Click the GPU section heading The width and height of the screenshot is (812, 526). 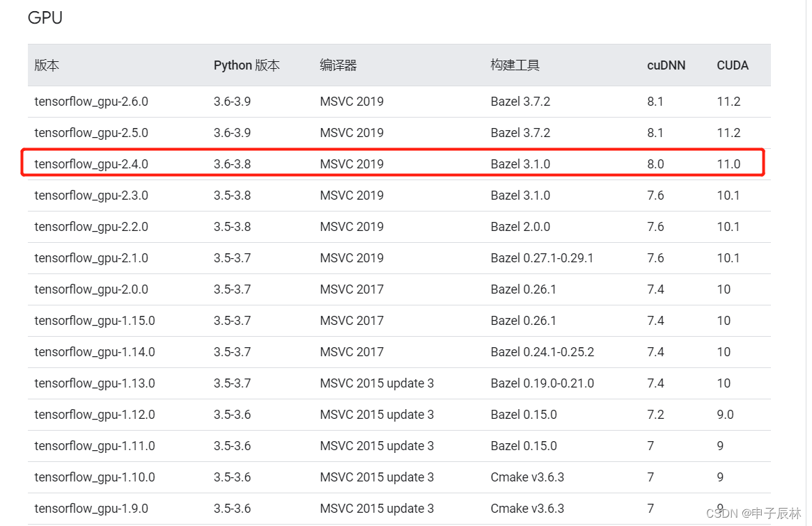(45, 17)
